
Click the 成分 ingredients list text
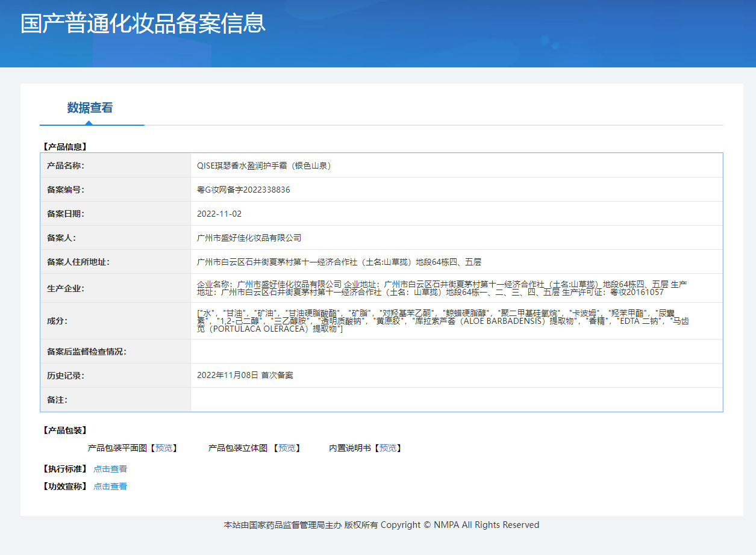443,321
